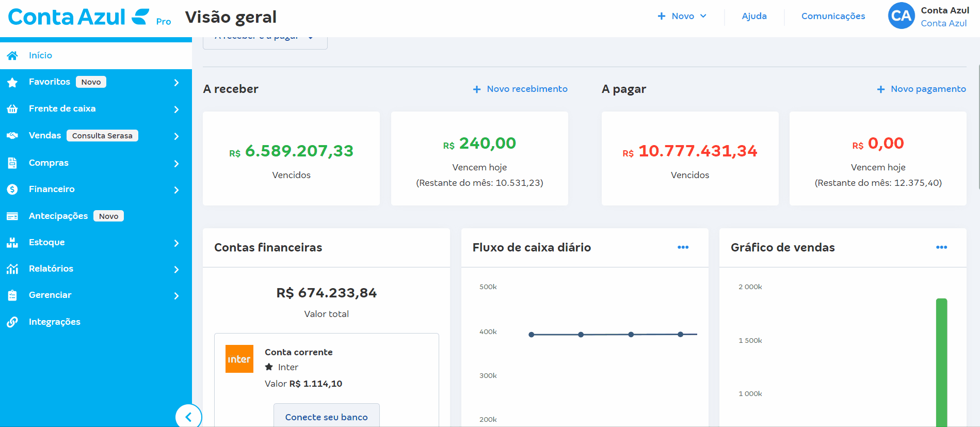Image resolution: width=980 pixels, height=427 pixels.
Task: Click the first data point on cash flow line
Action: (x=532, y=335)
